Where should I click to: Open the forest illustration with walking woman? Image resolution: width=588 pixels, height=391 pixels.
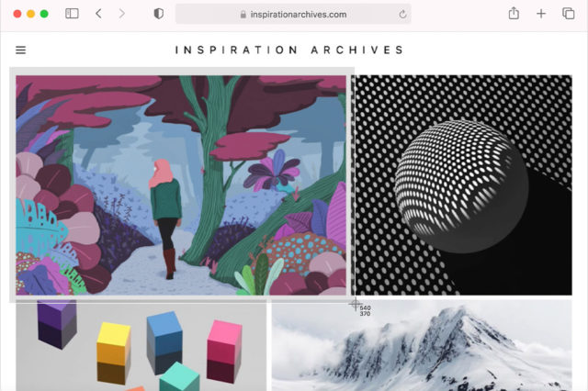click(x=181, y=185)
